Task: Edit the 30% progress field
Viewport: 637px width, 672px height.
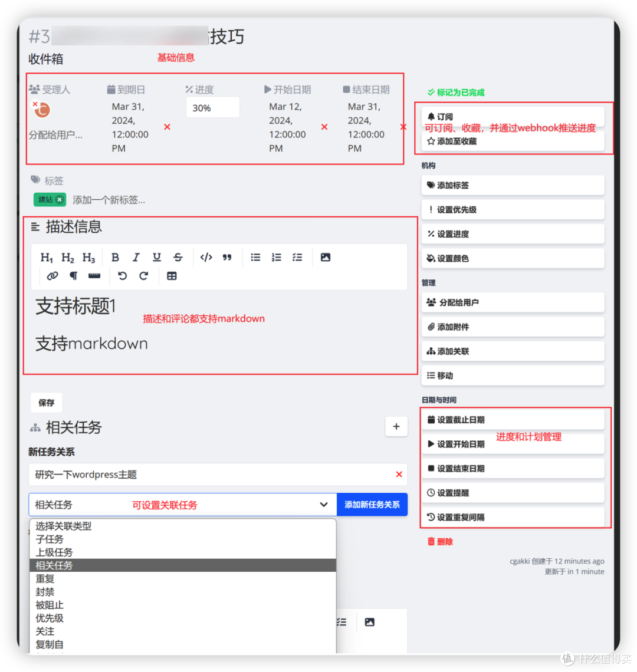Action: pos(213,107)
